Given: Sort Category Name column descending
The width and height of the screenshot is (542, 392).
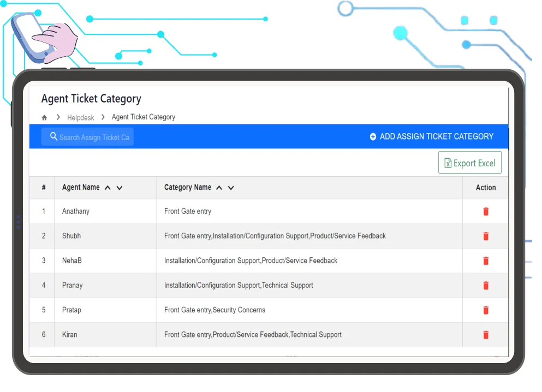Looking at the screenshot, I should [x=231, y=188].
